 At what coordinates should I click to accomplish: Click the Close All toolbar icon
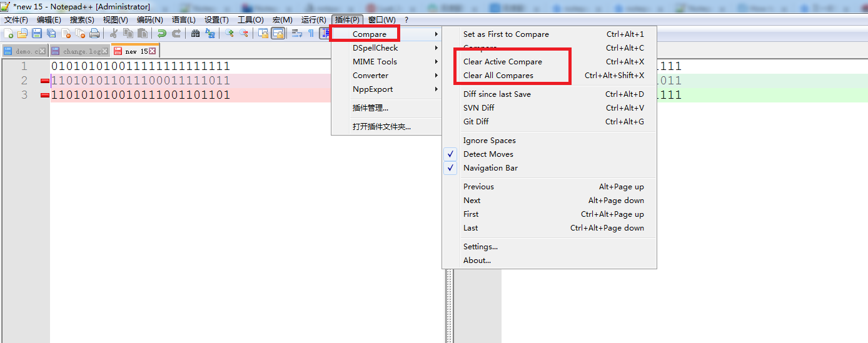click(80, 33)
